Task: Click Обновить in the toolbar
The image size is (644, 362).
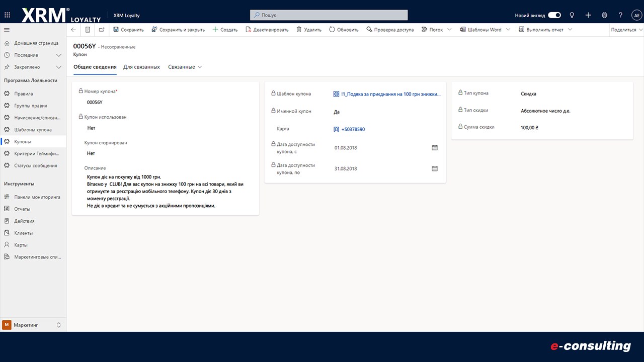Action: point(344,30)
